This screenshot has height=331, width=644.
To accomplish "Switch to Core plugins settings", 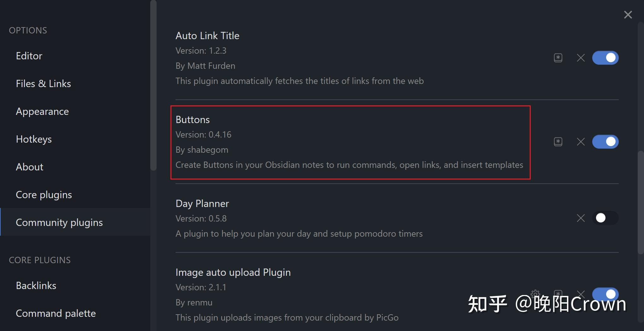I will [44, 195].
